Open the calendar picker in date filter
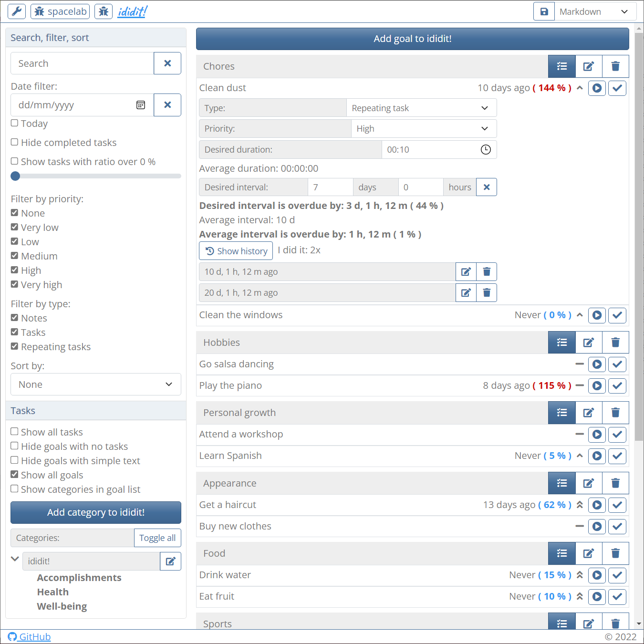644x644 pixels. pos(141,105)
